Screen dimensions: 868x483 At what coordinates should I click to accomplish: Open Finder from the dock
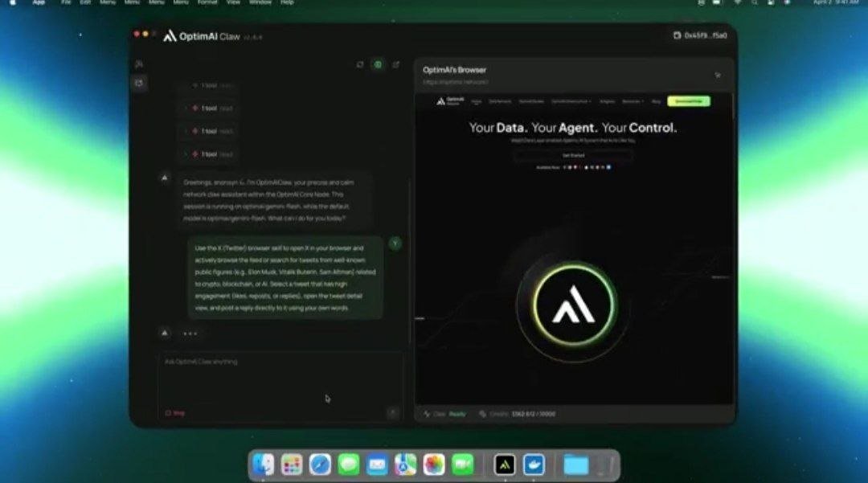click(x=263, y=465)
